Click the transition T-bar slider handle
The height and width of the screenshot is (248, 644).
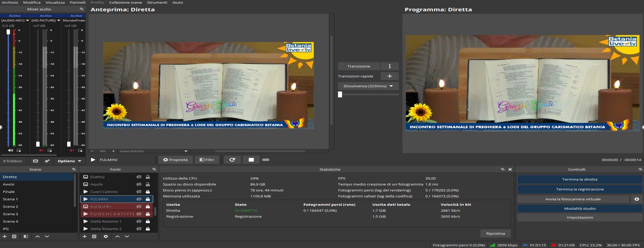click(x=340, y=94)
